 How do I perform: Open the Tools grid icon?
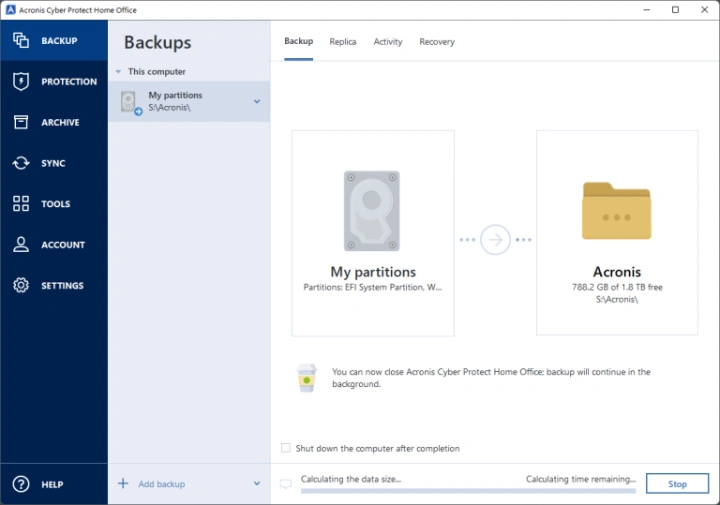coord(21,204)
